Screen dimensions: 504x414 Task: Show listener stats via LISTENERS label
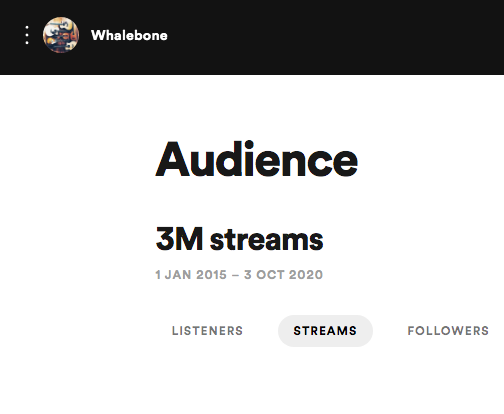click(207, 331)
